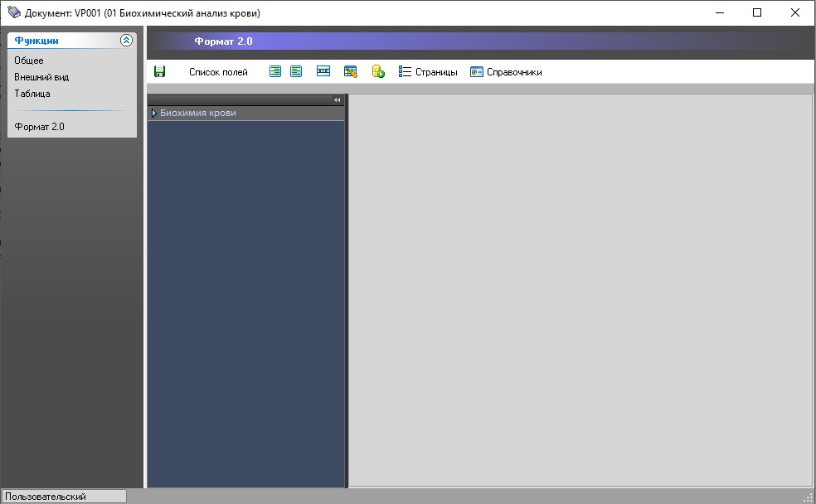
Task: Click the table with pencil icon
Action: pos(351,72)
